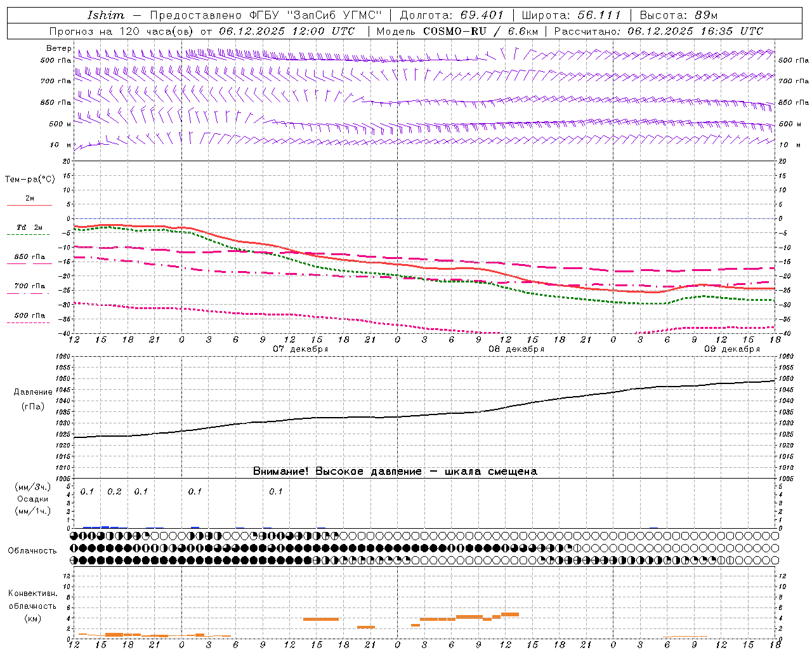Click the warning "Внимание! Высокое давление — шкала смещена"
The image size is (812, 650).
tap(395, 471)
